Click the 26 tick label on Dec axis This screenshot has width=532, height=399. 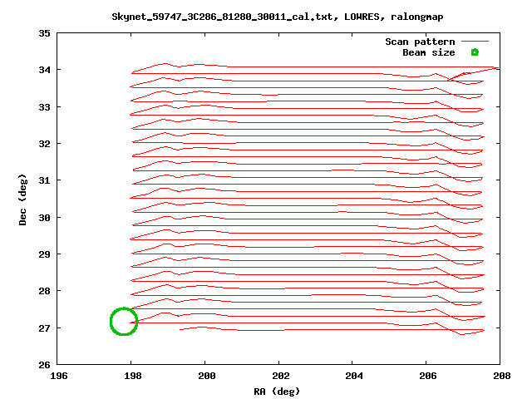coord(44,365)
